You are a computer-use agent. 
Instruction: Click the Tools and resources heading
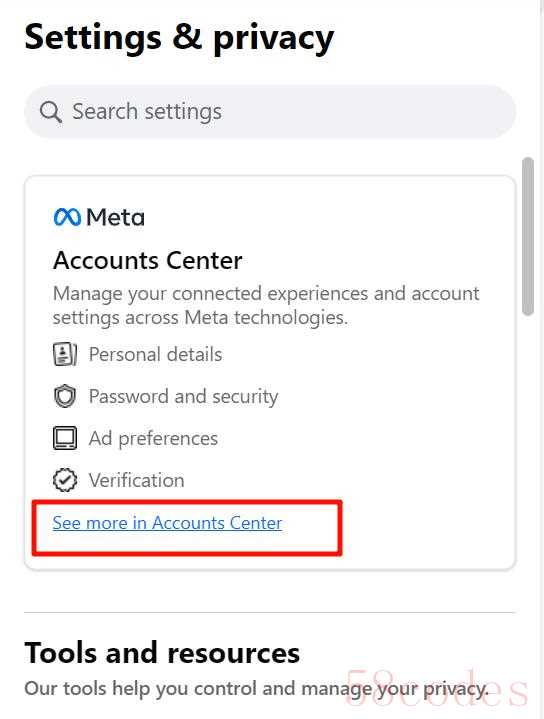[x=162, y=653]
